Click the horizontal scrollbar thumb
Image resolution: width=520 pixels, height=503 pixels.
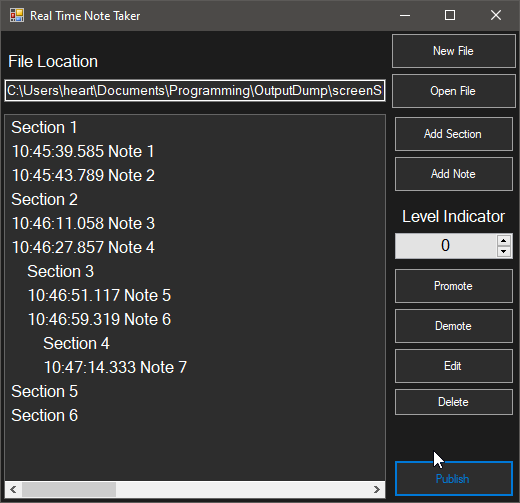(69, 489)
